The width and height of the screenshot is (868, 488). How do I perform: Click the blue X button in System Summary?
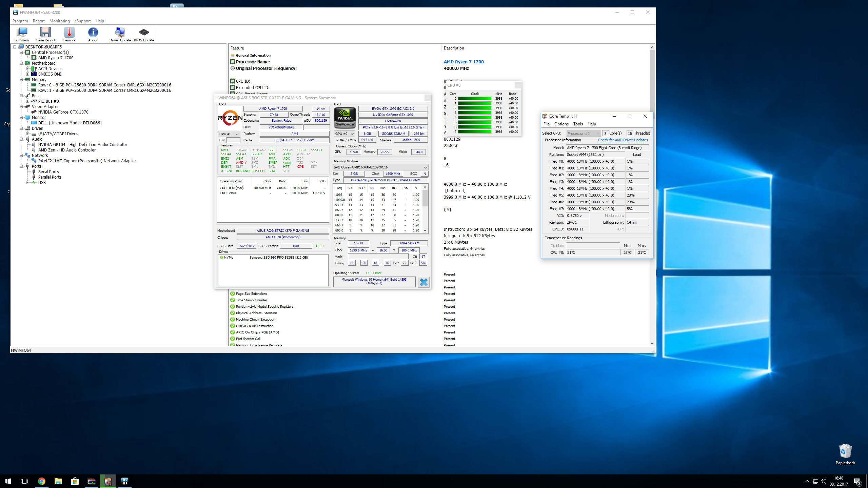tap(423, 282)
